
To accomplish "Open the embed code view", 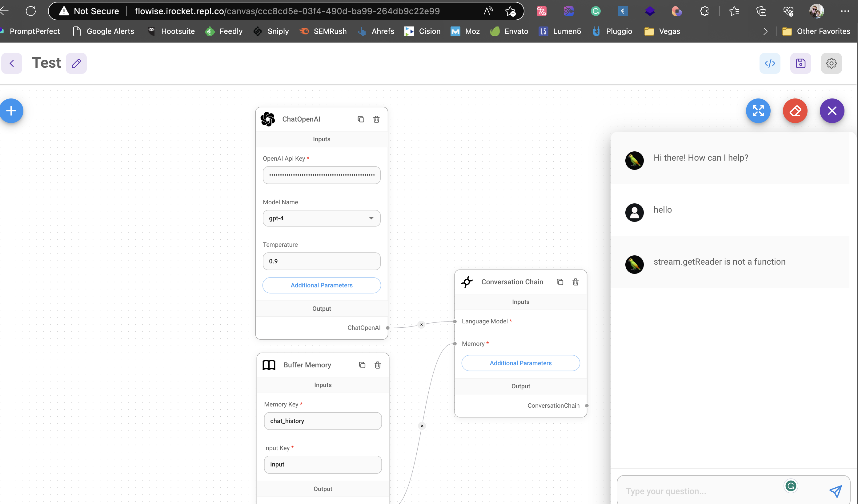I will [x=770, y=63].
